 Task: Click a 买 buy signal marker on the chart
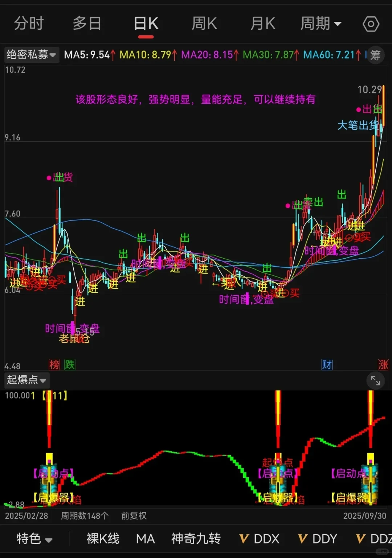(294, 294)
